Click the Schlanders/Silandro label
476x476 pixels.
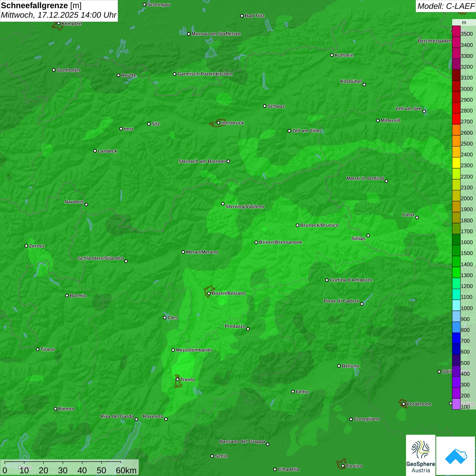(x=101, y=258)
